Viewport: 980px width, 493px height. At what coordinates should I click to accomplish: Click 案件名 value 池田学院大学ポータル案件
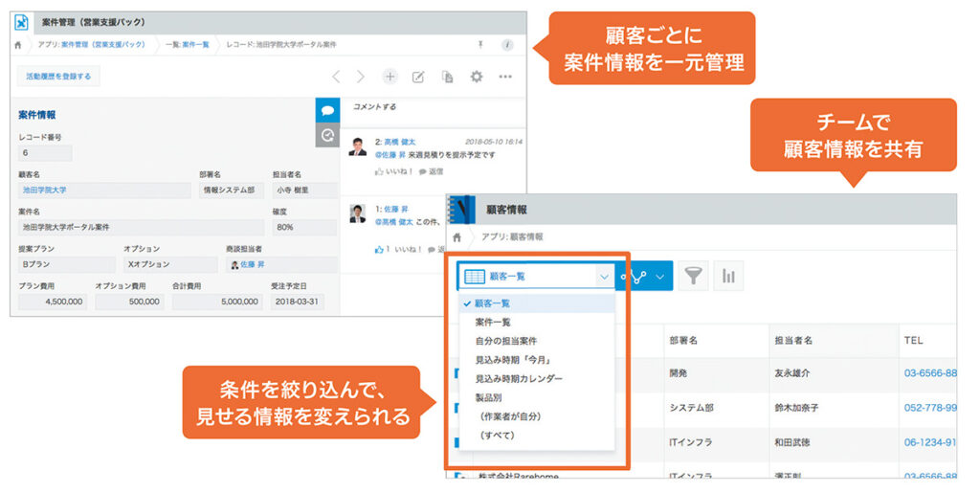[x=141, y=228]
